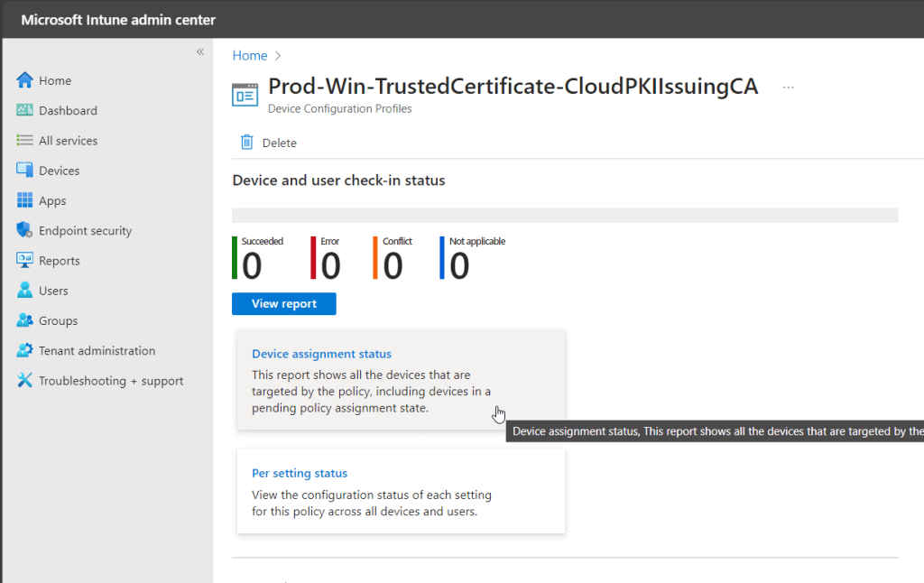
Task: Open the ellipsis more options menu
Action: pos(789,88)
